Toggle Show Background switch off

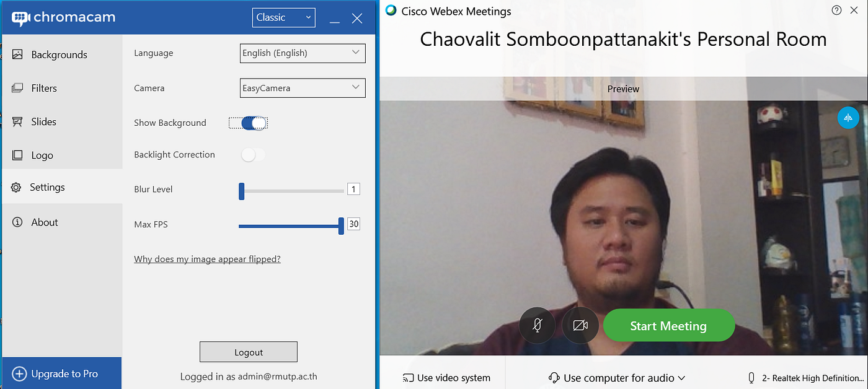pyautogui.click(x=254, y=123)
